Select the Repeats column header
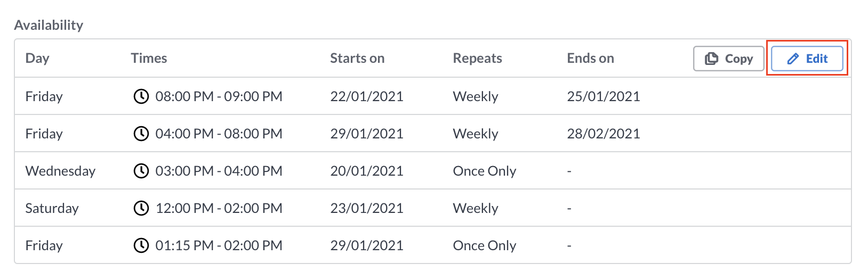Viewport: 868px width, 280px height. pos(477,59)
